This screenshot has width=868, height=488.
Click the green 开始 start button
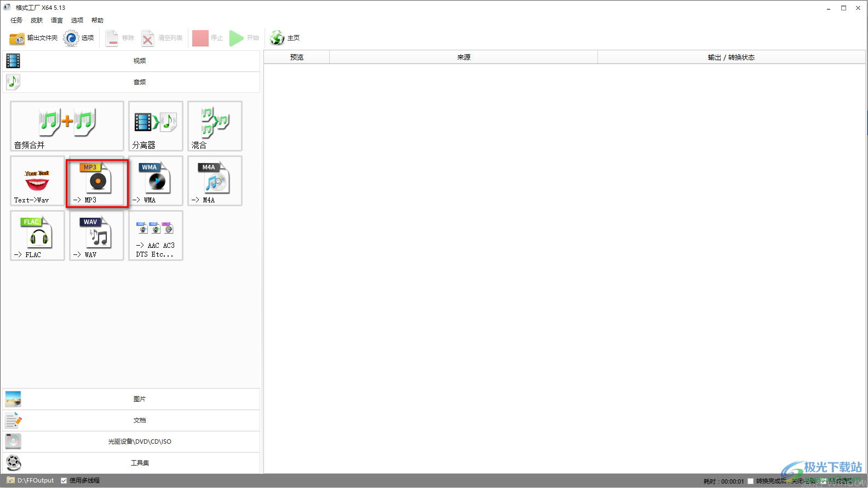point(244,38)
